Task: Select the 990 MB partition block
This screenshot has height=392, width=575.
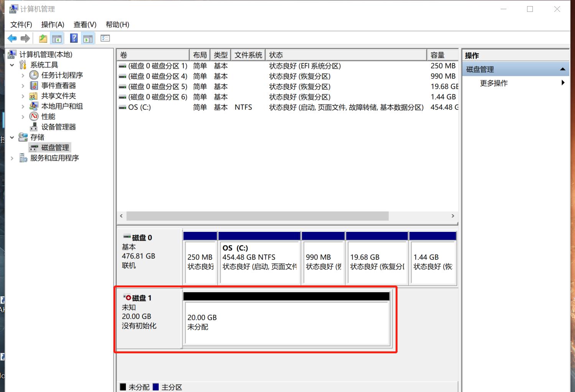Action: click(323, 262)
